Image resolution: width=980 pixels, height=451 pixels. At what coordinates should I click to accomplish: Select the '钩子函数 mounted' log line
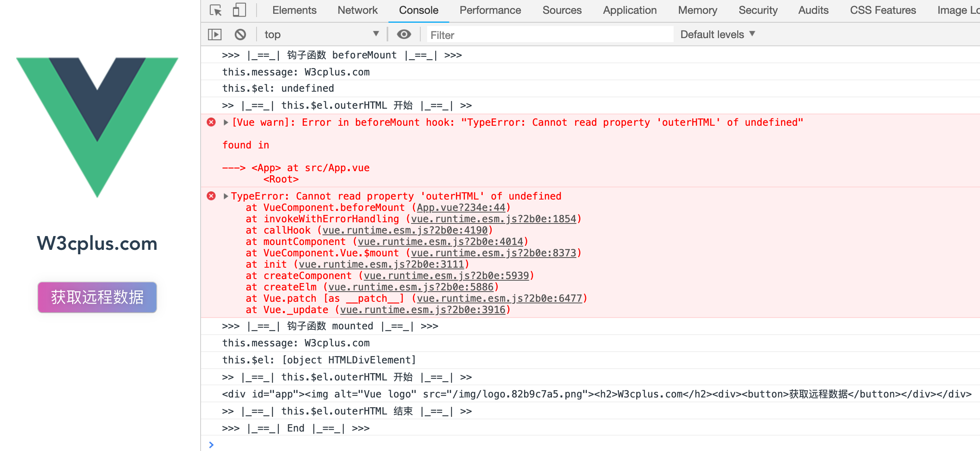tap(590, 326)
